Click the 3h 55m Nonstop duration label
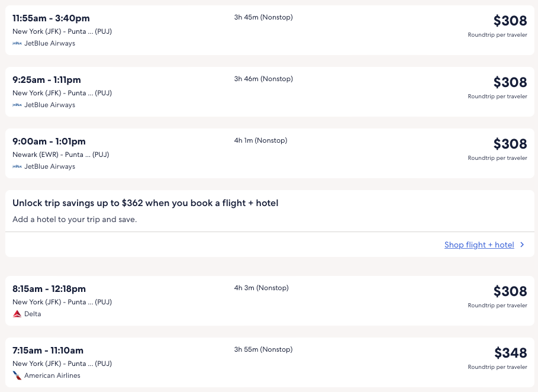The height and width of the screenshot is (392, 538). (x=263, y=349)
